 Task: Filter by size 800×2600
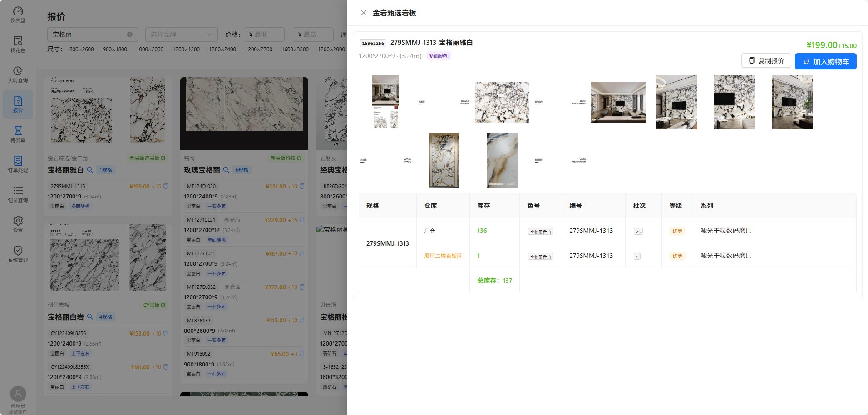click(82, 49)
